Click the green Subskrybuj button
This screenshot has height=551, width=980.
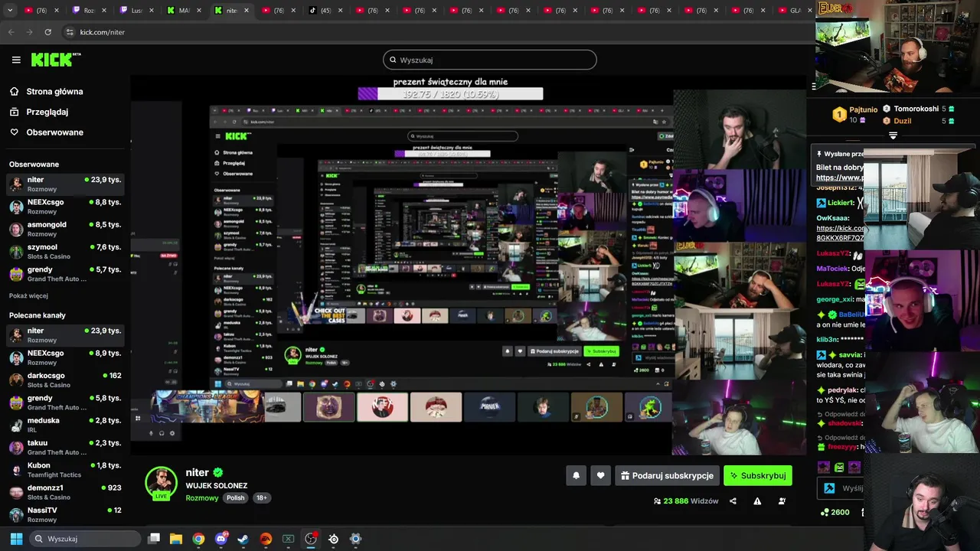758,475
